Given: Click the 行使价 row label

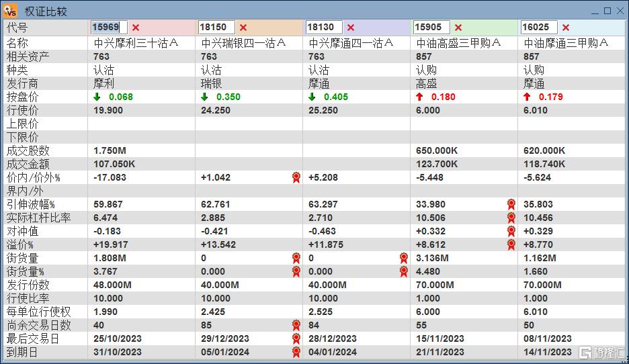Looking at the screenshot, I should coord(22,110).
